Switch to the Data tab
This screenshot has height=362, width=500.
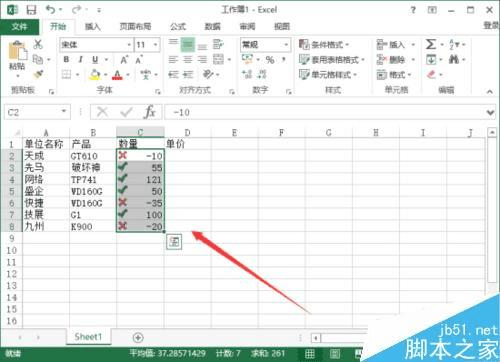212,26
